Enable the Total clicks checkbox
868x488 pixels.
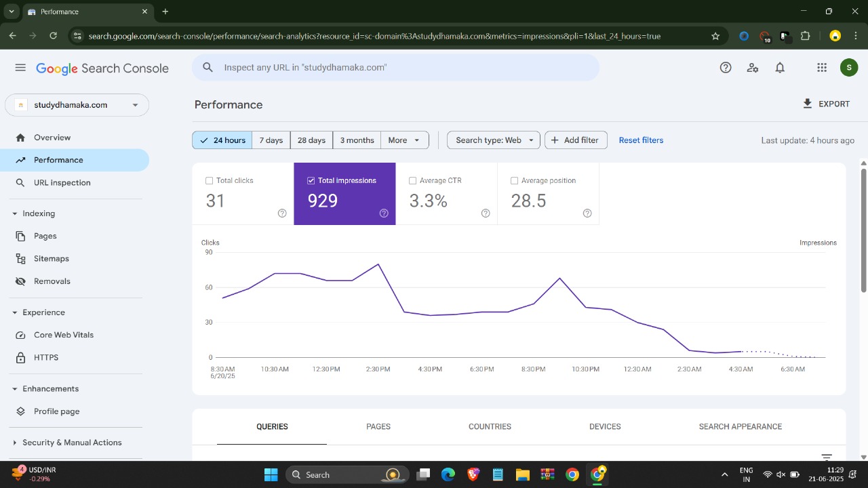(x=209, y=181)
